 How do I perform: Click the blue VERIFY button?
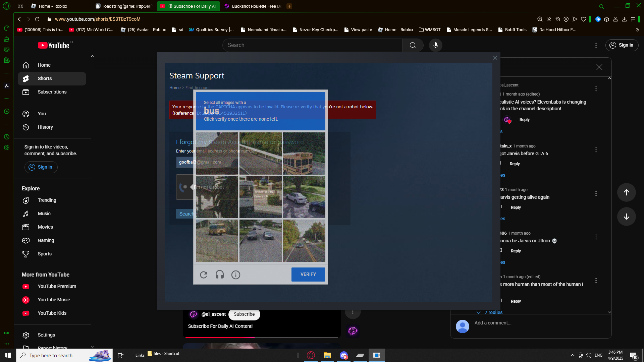point(308,275)
